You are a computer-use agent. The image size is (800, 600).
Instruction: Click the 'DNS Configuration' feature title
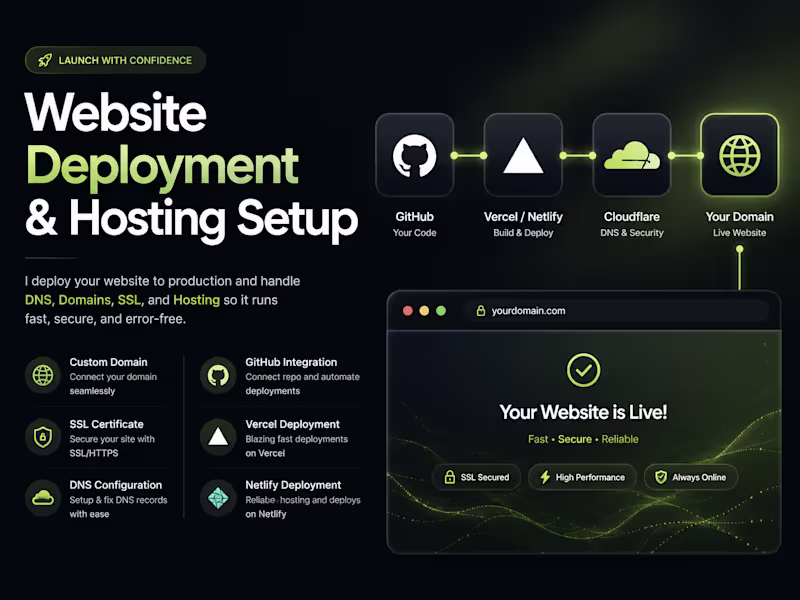coord(116,485)
